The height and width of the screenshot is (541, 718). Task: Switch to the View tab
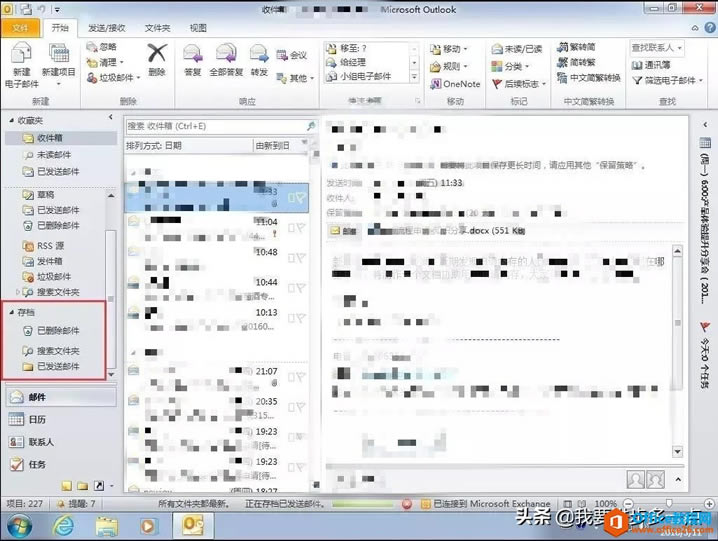(198, 28)
